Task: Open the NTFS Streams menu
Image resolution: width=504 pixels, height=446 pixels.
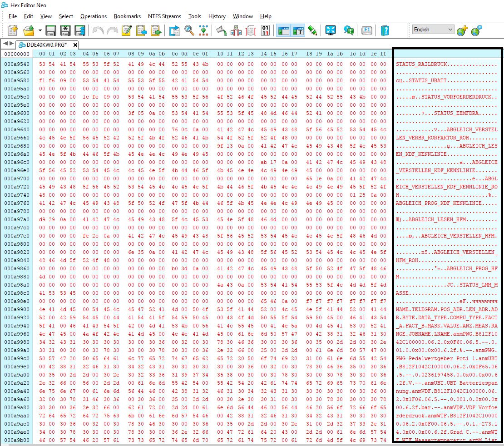Action: tap(164, 16)
